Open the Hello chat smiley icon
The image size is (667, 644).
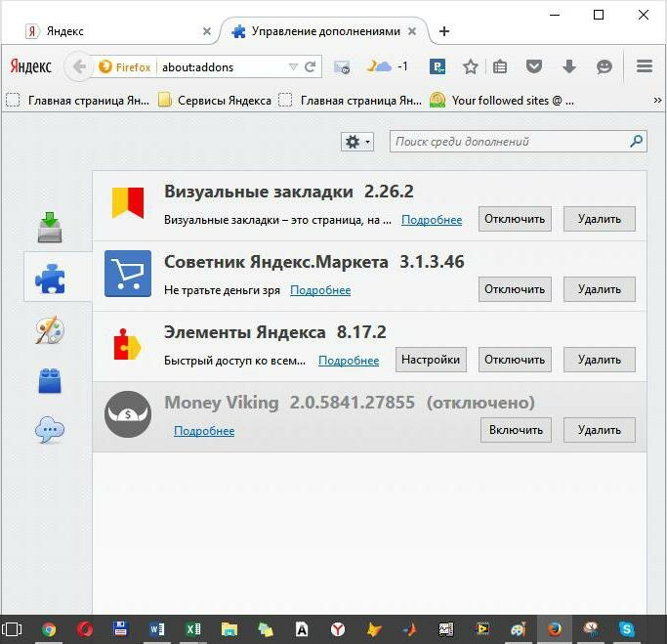604,66
